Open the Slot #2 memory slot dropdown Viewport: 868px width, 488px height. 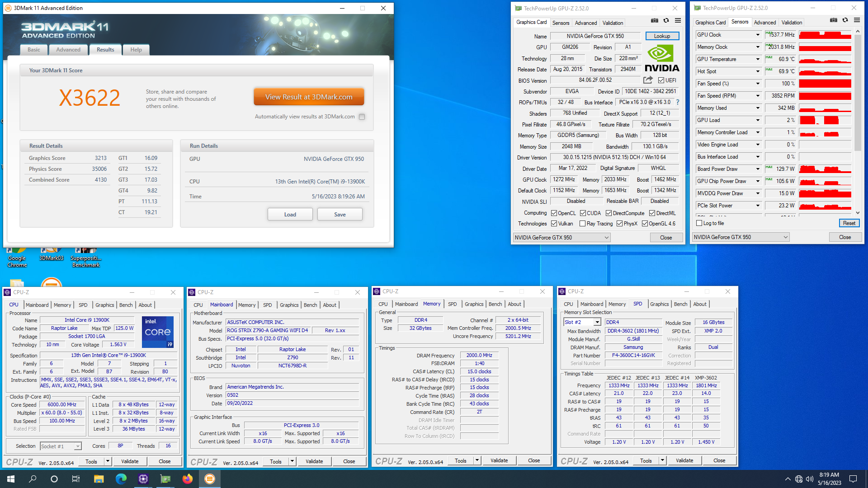582,322
